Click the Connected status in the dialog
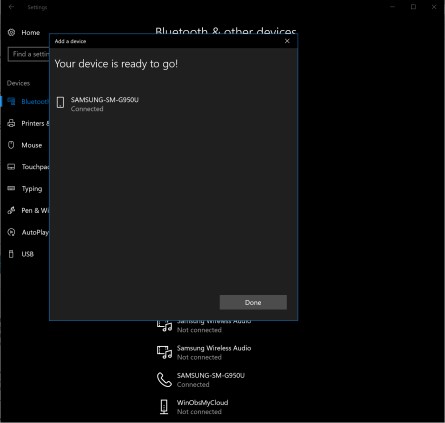This screenshot has height=423, width=445. click(x=87, y=109)
